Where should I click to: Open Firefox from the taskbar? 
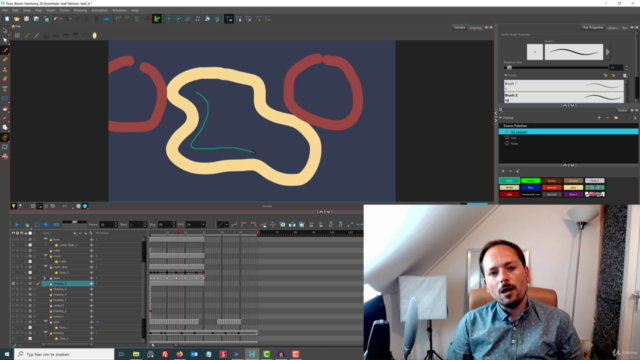[180, 354]
